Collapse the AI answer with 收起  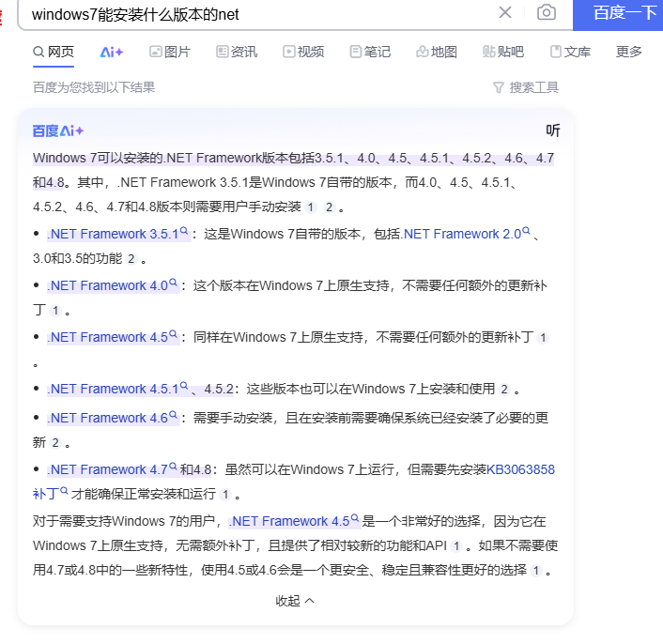[x=294, y=601]
